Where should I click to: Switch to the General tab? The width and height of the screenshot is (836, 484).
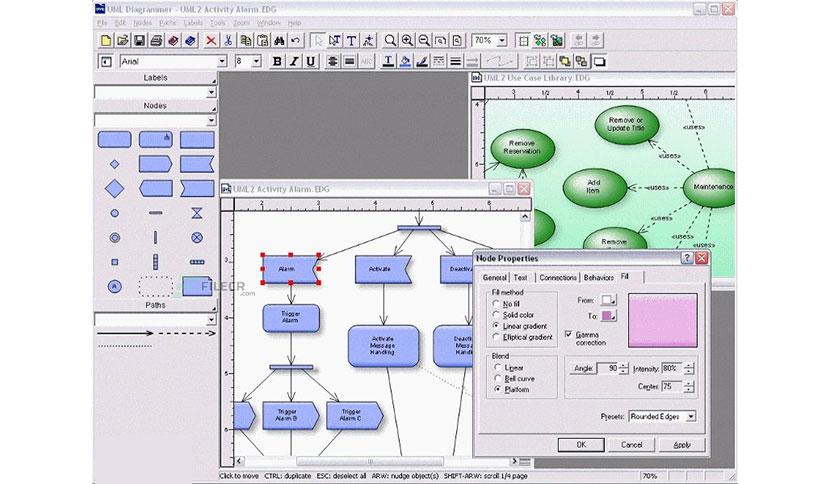point(494,278)
